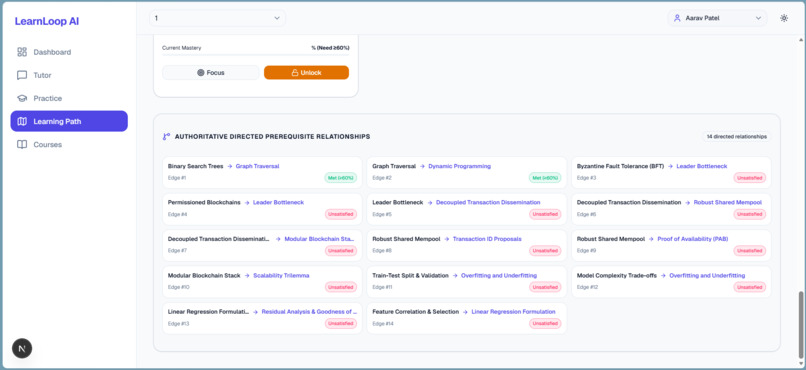
Task: Click the orange Unlock button
Action: 306,72
